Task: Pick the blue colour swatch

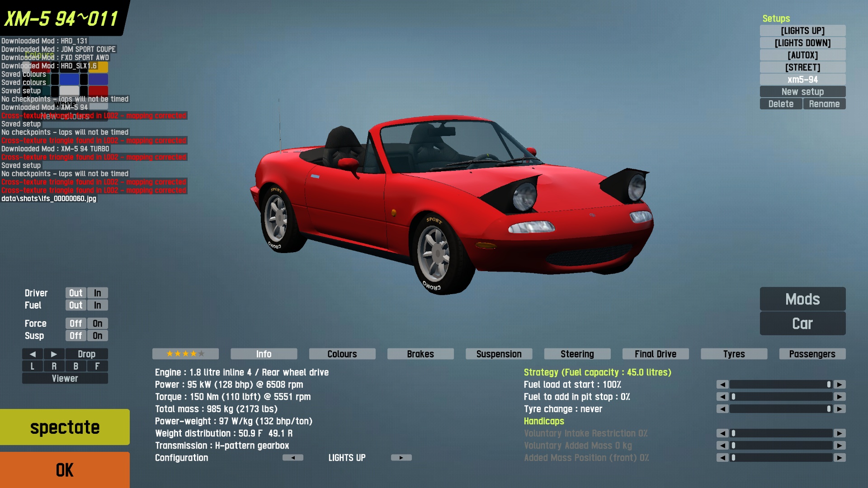Action: click(x=70, y=79)
